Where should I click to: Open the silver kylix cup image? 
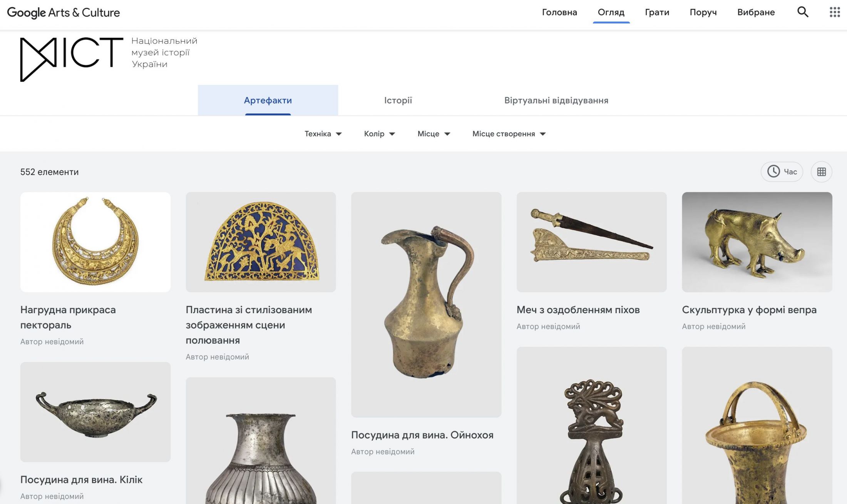(x=95, y=412)
